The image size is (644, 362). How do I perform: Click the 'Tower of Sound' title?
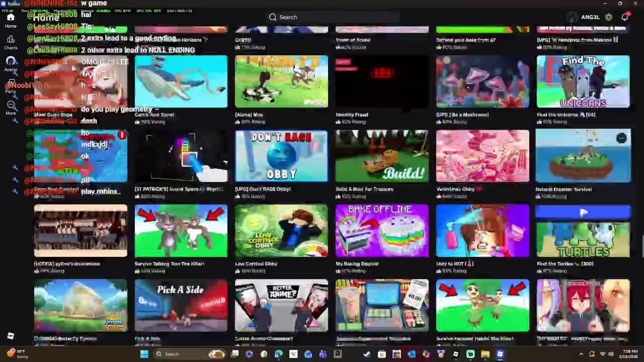pyautogui.click(x=353, y=40)
